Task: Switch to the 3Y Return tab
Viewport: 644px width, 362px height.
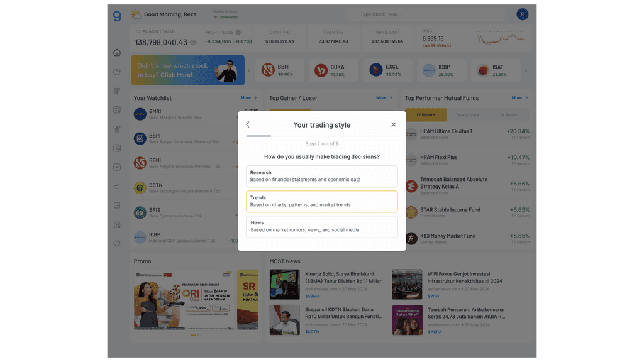Action: click(508, 115)
